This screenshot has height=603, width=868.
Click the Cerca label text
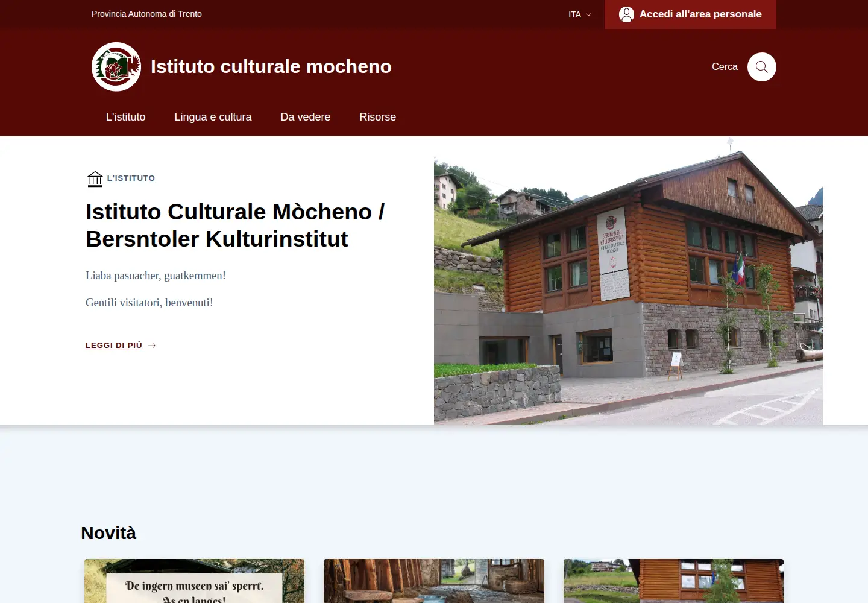[725, 67]
